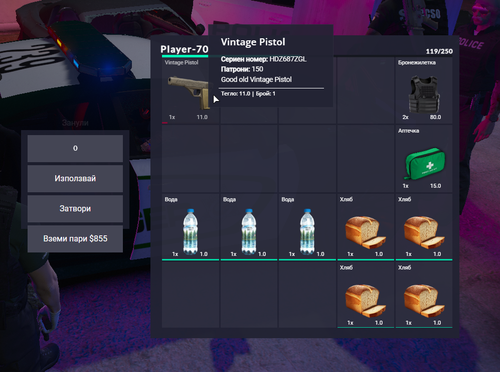Viewport: 500px width, 372px height.
Task: Select the green Аптечка first aid kit
Action: coord(424,159)
